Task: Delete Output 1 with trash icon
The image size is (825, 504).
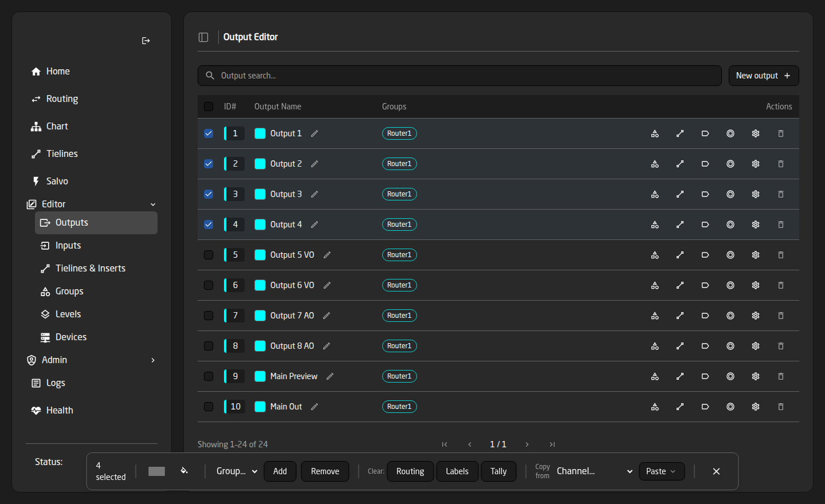Action: 781,133
